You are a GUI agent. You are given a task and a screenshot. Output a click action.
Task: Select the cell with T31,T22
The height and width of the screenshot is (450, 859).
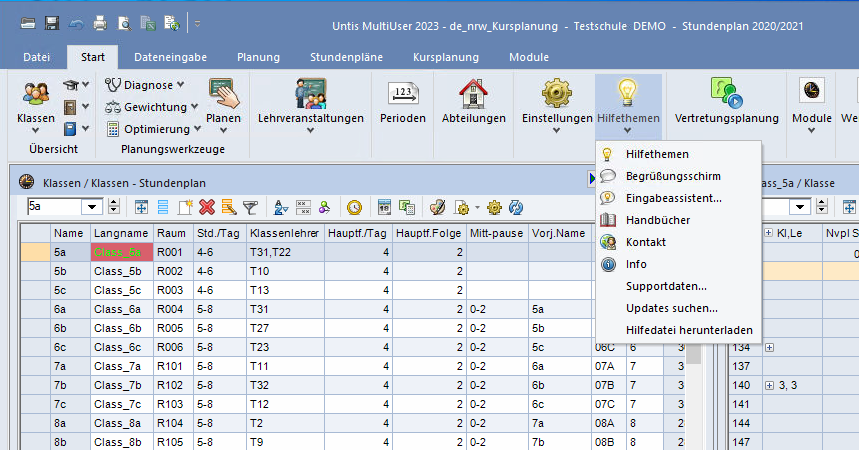[x=285, y=252]
